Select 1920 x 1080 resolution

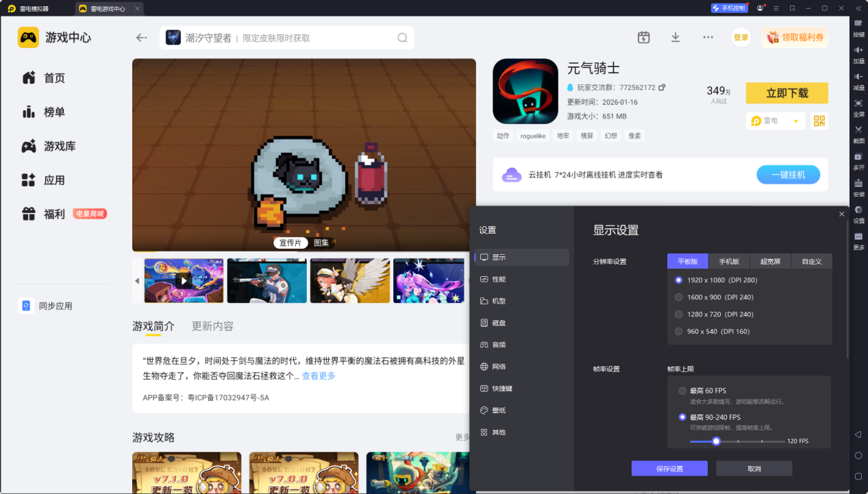(x=716, y=280)
